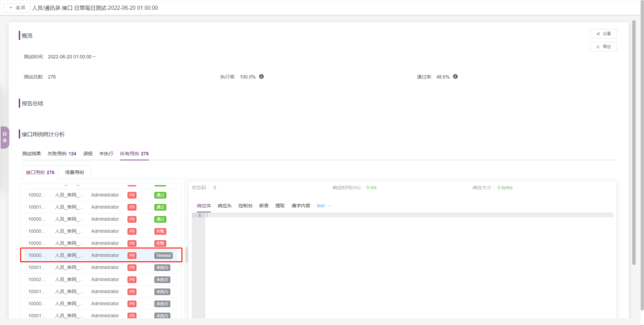Click the 0 bytes response size value

coord(505,188)
